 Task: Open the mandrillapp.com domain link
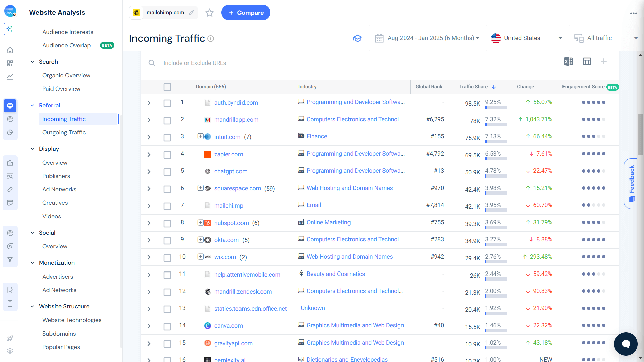pos(236,119)
